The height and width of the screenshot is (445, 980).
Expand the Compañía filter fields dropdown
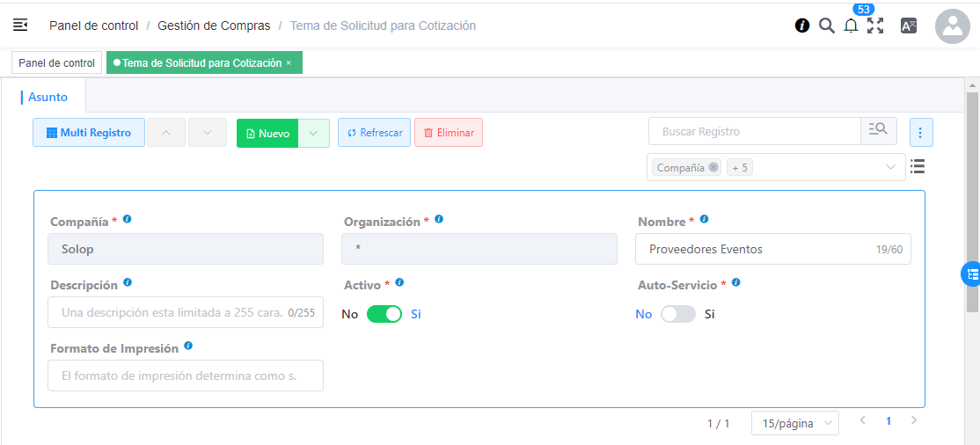(x=890, y=167)
